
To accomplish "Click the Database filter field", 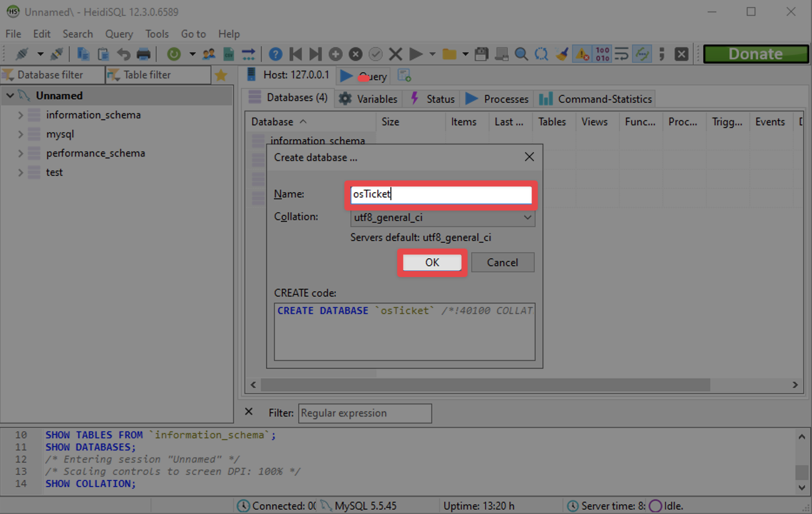I will point(52,75).
